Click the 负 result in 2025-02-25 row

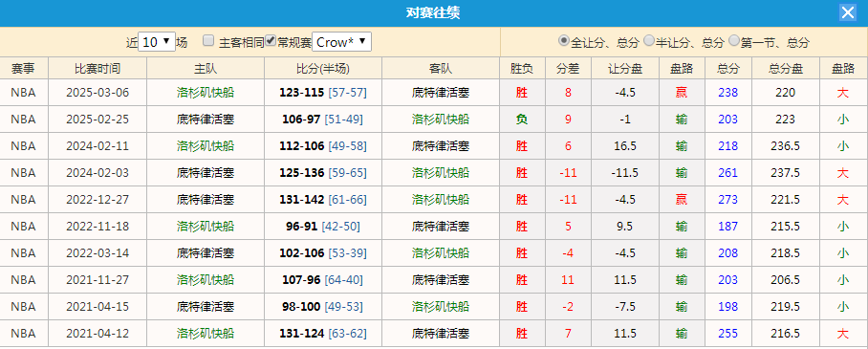click(522, 120)
